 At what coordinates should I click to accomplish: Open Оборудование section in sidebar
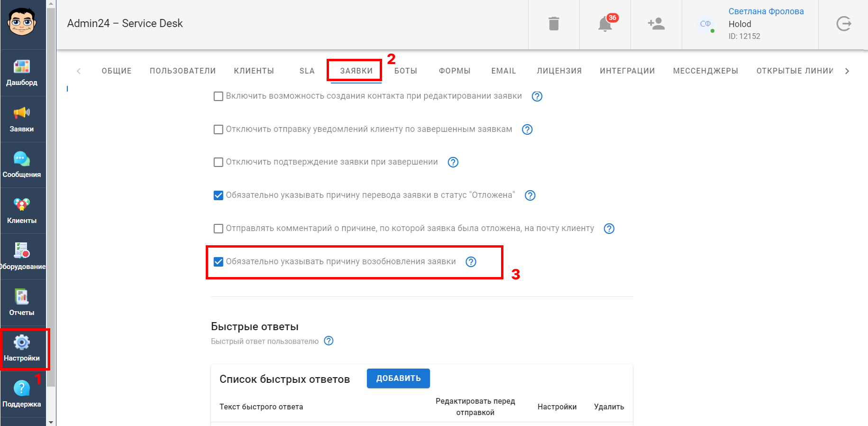point(22,257)
